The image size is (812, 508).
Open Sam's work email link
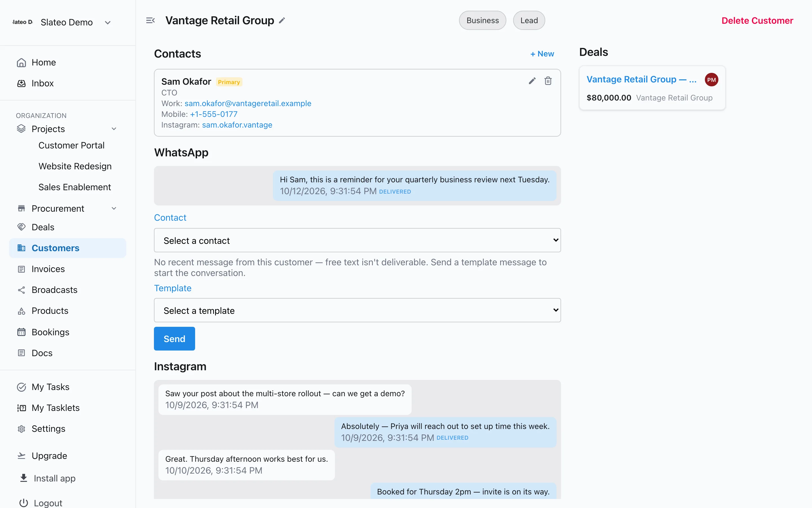coord(248,104)
